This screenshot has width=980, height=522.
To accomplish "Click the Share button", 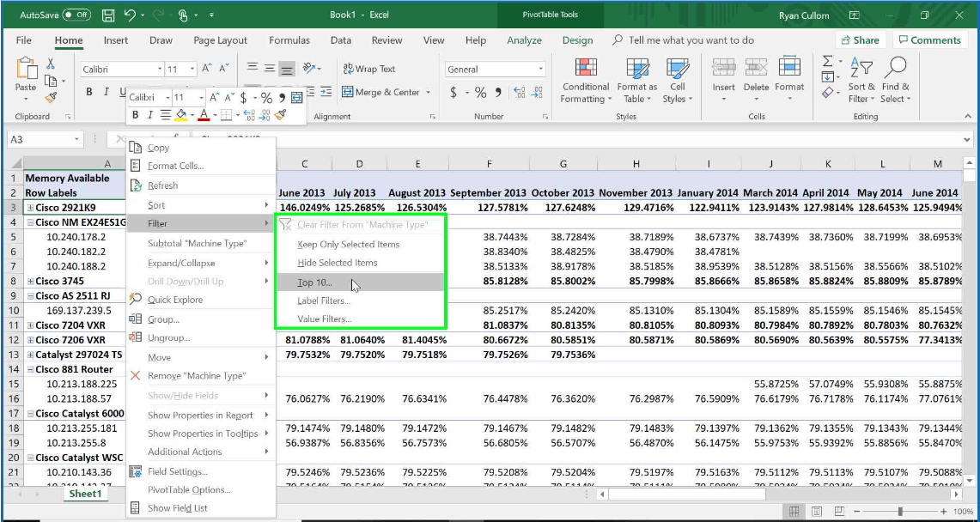I will point(861,39).
